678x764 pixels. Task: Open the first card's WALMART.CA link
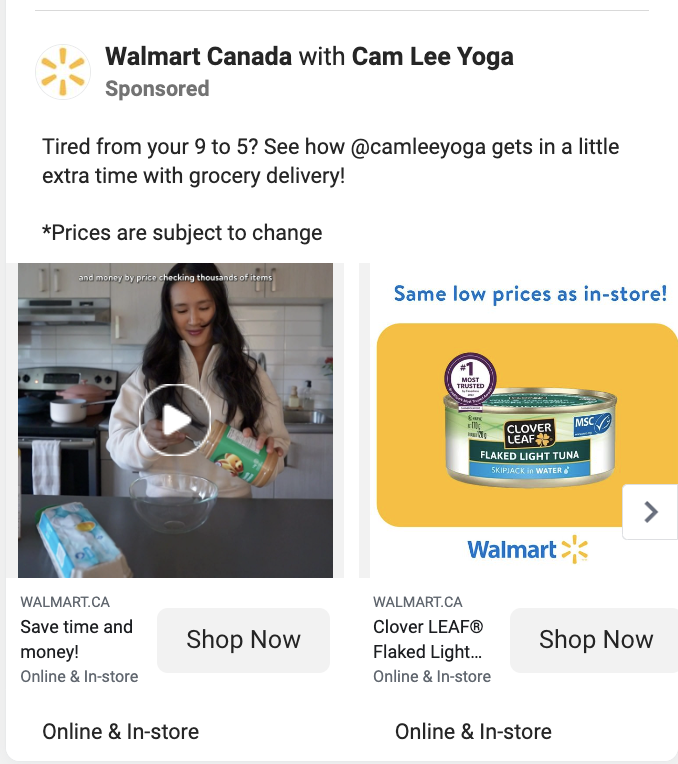click(65, 602)
